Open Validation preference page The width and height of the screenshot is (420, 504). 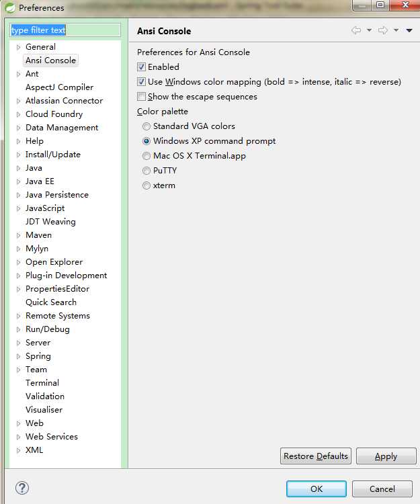pyautogui.click(x=45, y=396)
